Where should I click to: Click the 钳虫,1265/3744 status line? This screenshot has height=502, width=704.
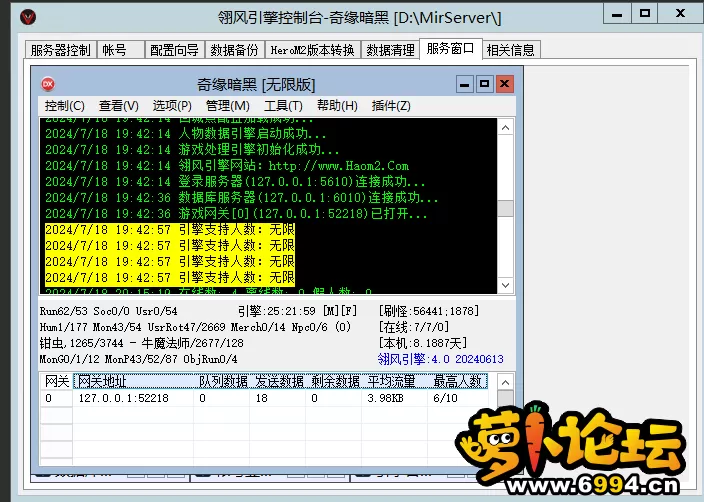pyautogui.click(x=141, y=343)
